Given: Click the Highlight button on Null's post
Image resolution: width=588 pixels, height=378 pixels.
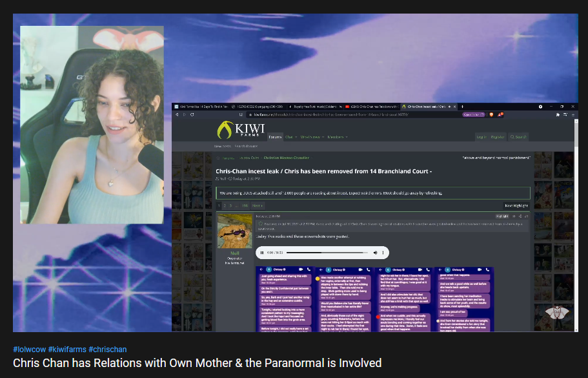Looking at the screenshot, I should [x=502, y=216].
